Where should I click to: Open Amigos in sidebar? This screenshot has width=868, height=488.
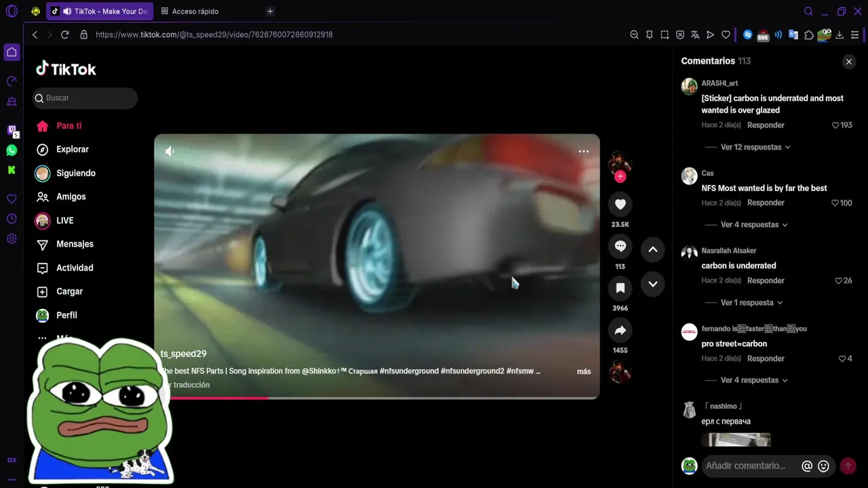71,197
